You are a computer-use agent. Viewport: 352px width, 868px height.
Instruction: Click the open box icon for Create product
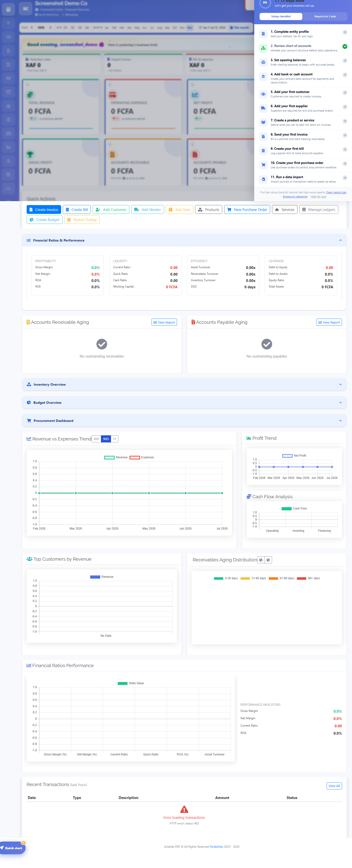(263, 122)
